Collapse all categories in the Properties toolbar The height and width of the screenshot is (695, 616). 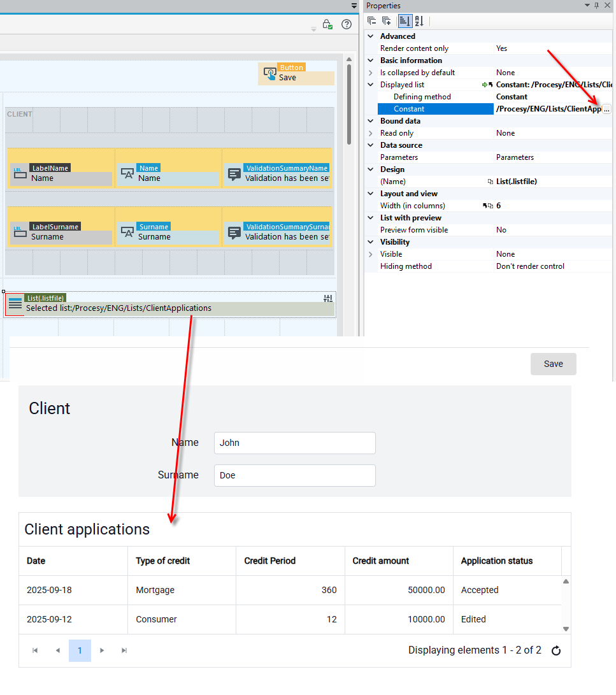[372, 21]
